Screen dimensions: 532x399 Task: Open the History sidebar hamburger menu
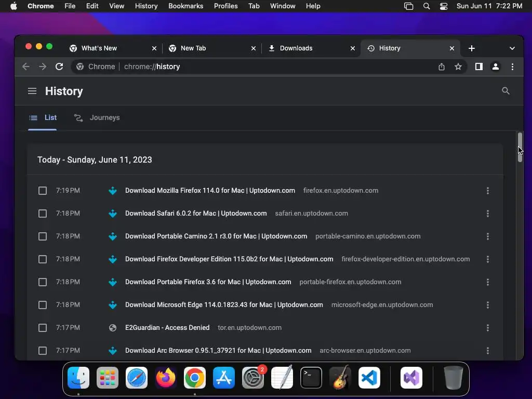(32, 91)
